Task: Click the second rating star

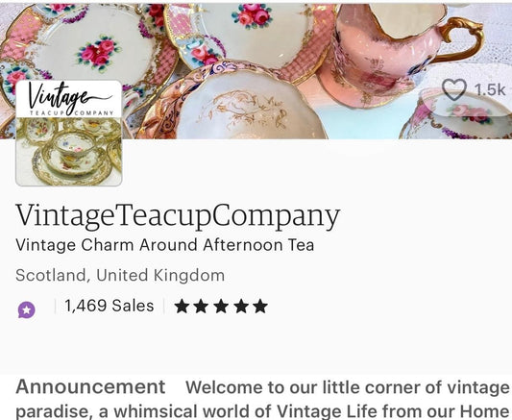Action: (201, 306)
